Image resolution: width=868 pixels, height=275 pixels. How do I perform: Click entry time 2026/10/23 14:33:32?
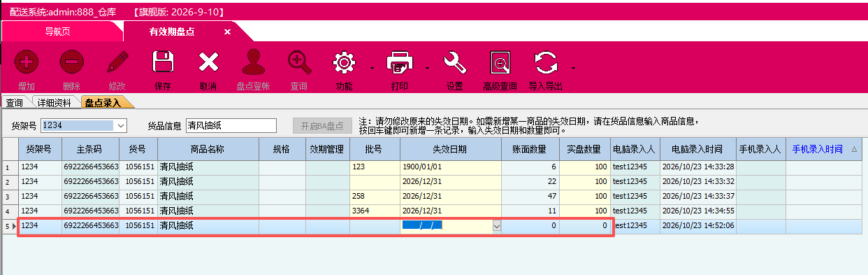697,182
